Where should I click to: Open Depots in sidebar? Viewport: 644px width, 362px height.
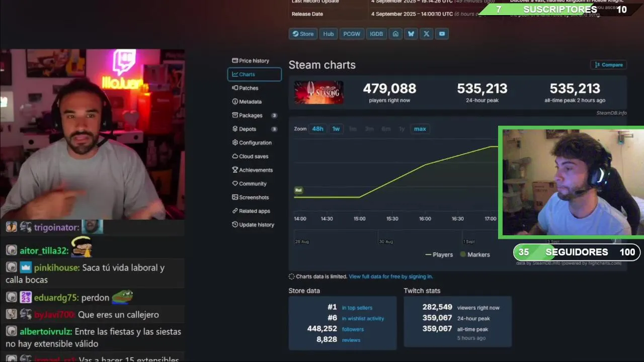[x=254, y=129]
